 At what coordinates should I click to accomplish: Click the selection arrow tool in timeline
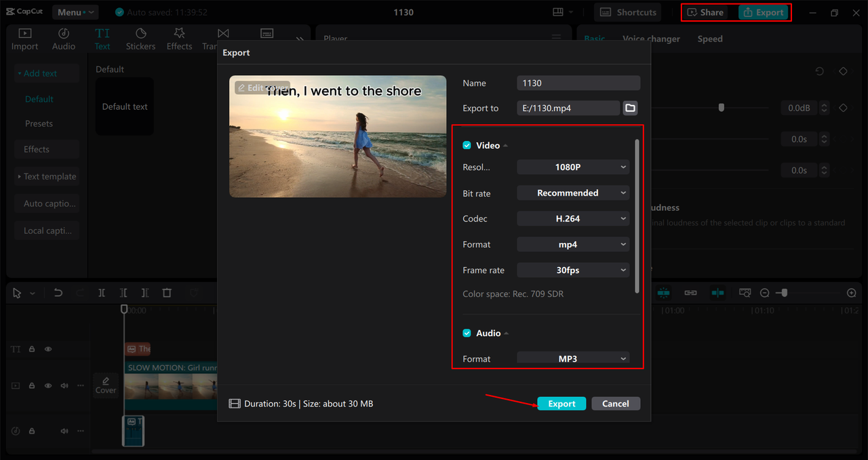point(17,293)
